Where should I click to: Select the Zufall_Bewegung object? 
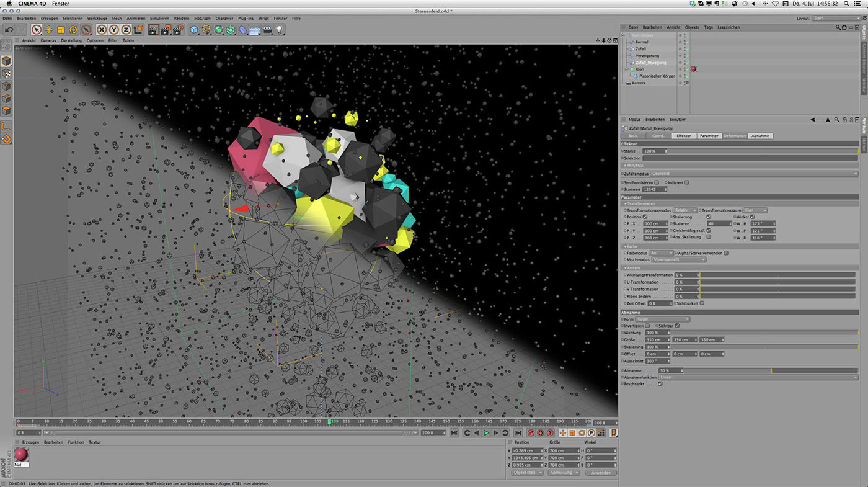650,63
